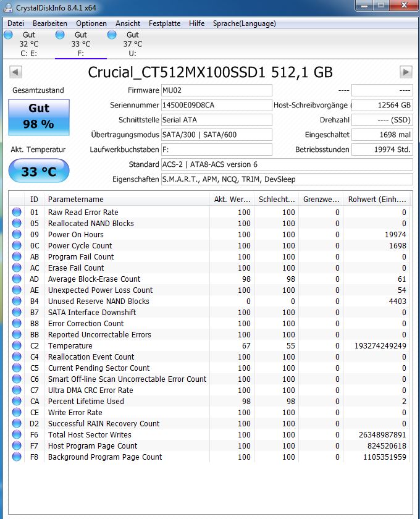Click the Parametername column header
Image resolution: width=420 pixels, height=519 pixels.
tap(127, 199)
